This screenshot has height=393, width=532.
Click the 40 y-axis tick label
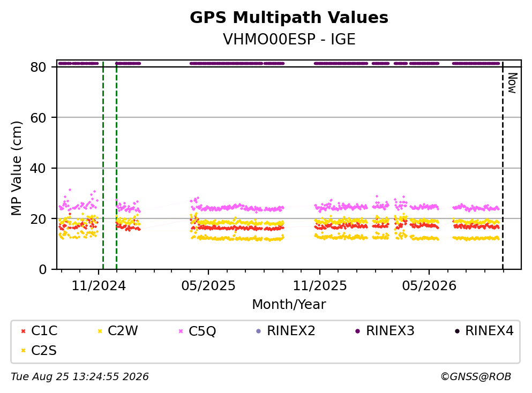39,168
